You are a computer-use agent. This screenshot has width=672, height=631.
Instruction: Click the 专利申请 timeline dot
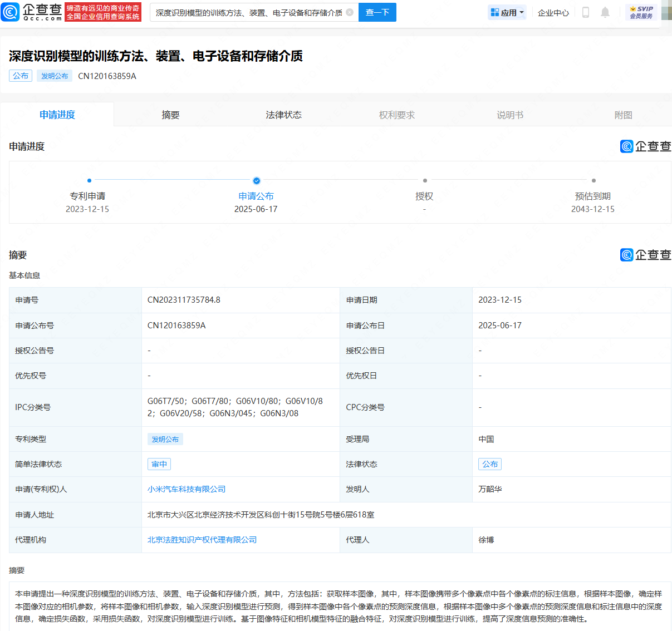click(x=89, y=180)
